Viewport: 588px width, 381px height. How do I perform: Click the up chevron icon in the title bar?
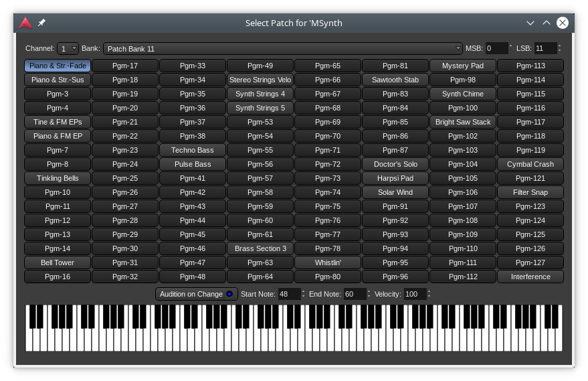(x=547, y=23)
